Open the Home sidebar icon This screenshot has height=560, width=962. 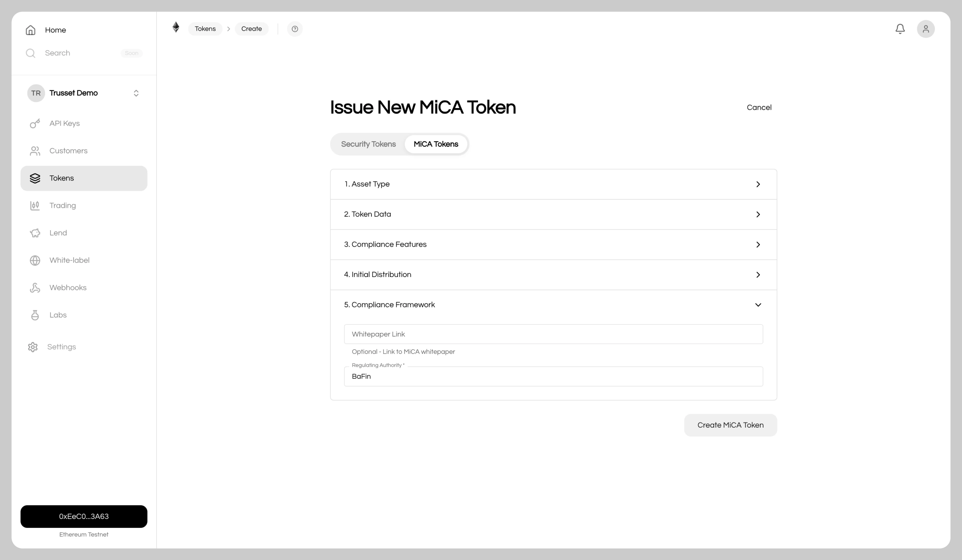[31, 30]
